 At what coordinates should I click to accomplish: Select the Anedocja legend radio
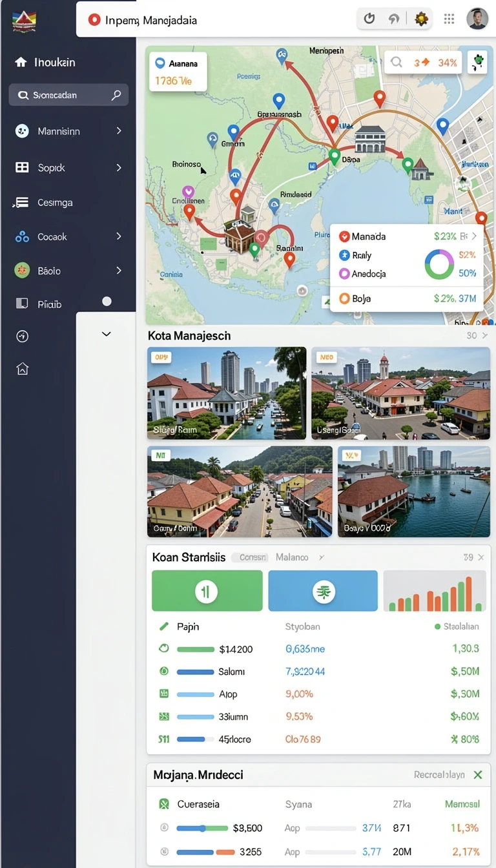coord(344,273)
